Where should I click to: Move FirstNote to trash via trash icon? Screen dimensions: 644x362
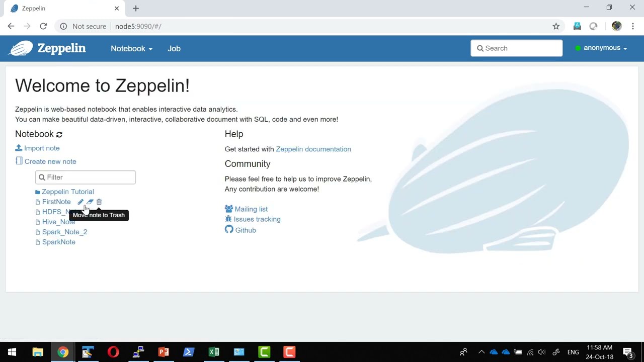[99, 202]
